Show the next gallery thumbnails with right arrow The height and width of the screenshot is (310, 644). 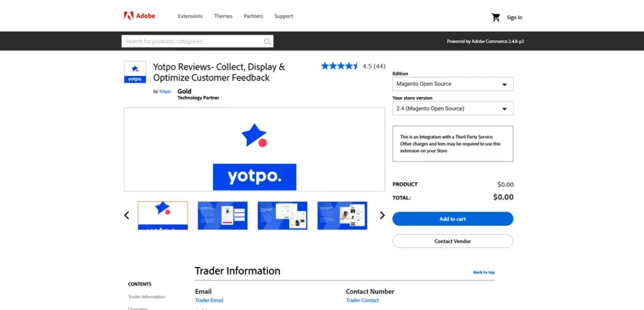point(382,215)
